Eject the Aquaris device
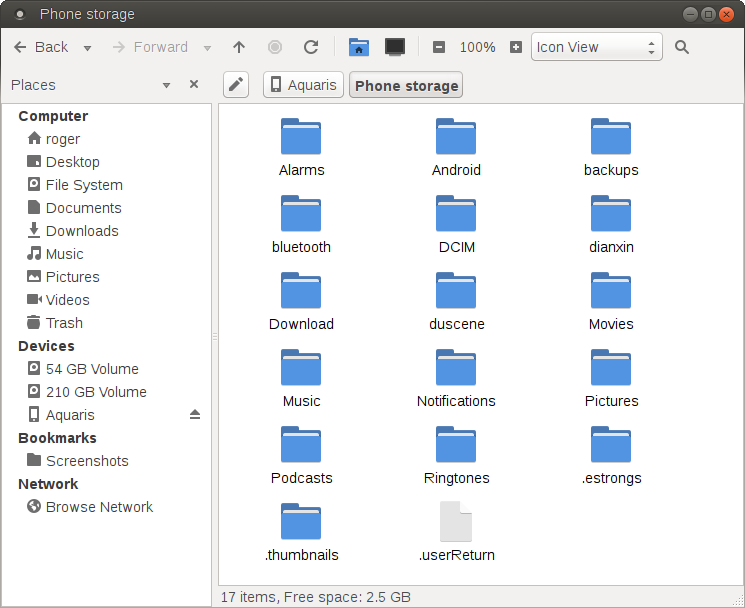 [195, 415]
